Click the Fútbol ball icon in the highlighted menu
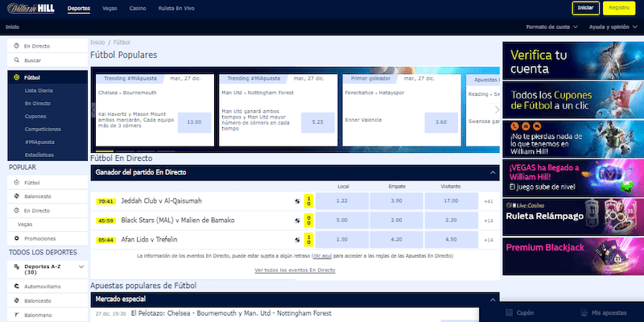This screenshot has width=644, height=322. pyautogui.click(x=16, y=77)
